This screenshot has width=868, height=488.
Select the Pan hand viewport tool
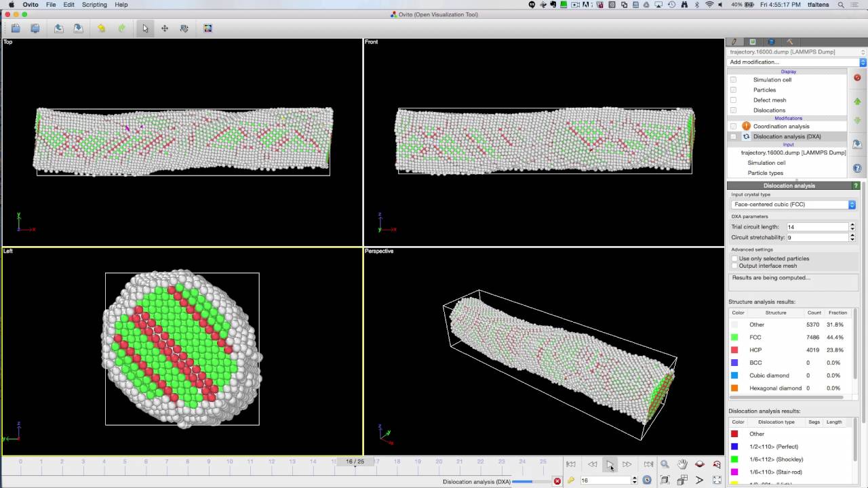[682, 464]
